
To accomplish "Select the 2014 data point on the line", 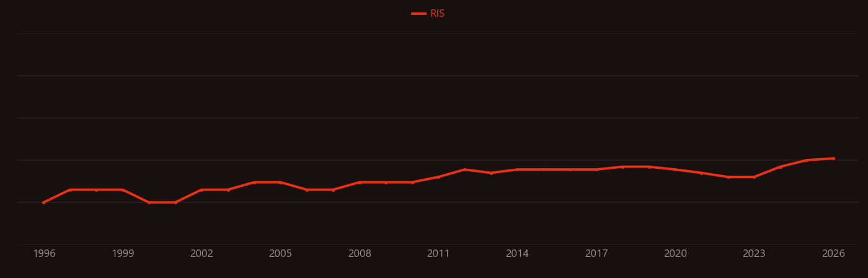I will (x=517, y=169).
